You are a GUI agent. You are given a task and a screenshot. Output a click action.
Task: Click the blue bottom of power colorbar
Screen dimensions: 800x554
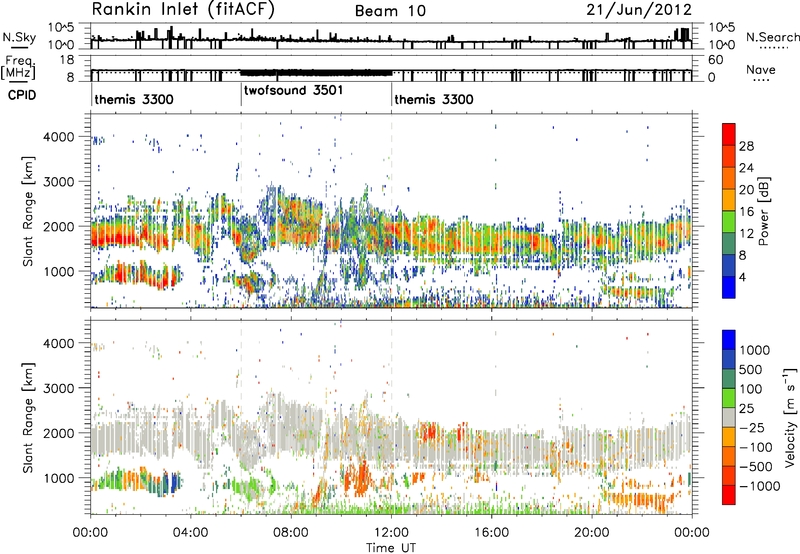729,287
